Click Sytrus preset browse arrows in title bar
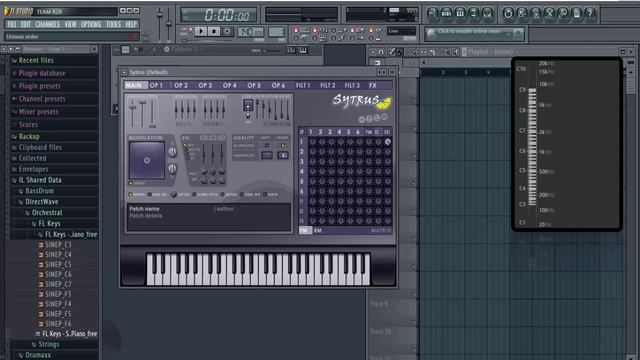This screenshot has width=640, height=360. 382,72
